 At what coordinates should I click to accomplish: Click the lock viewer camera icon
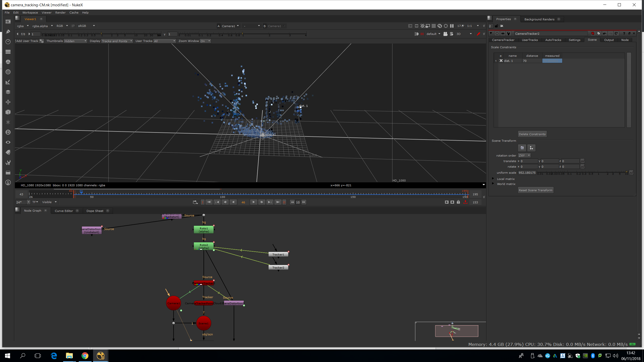[445, 34]
